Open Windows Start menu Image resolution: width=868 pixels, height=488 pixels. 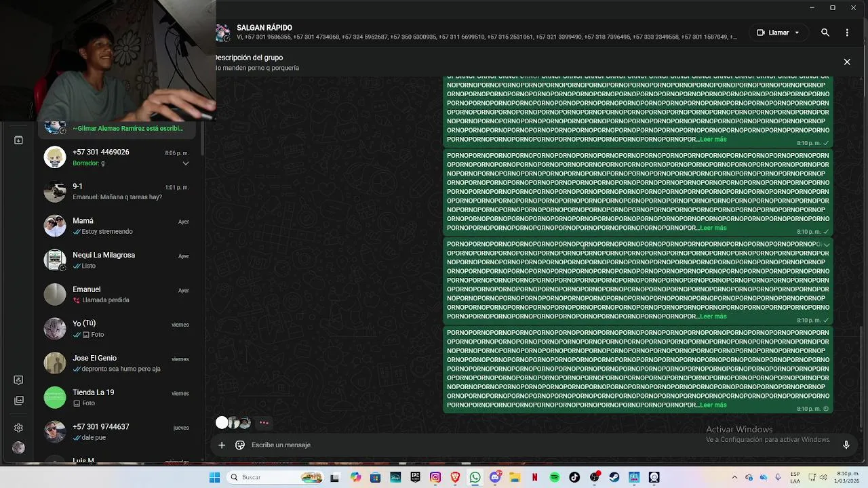[x=214, y=477]
